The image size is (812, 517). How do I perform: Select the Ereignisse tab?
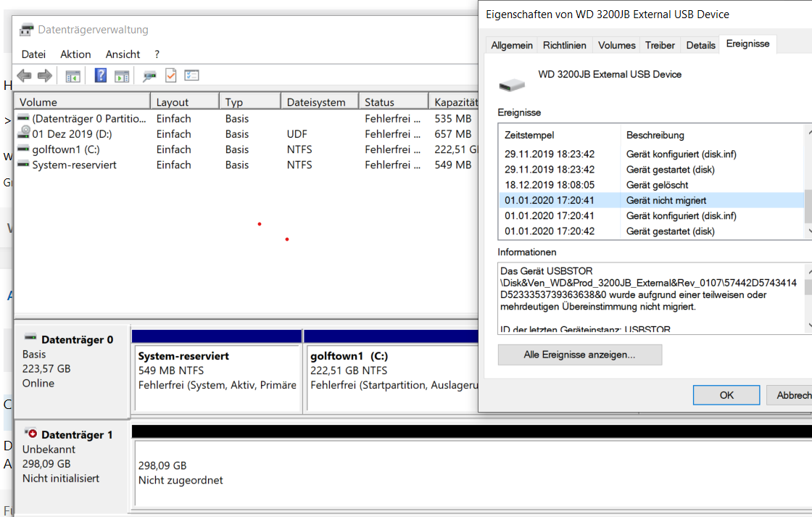pyautogui.click(x=747, y=44)
